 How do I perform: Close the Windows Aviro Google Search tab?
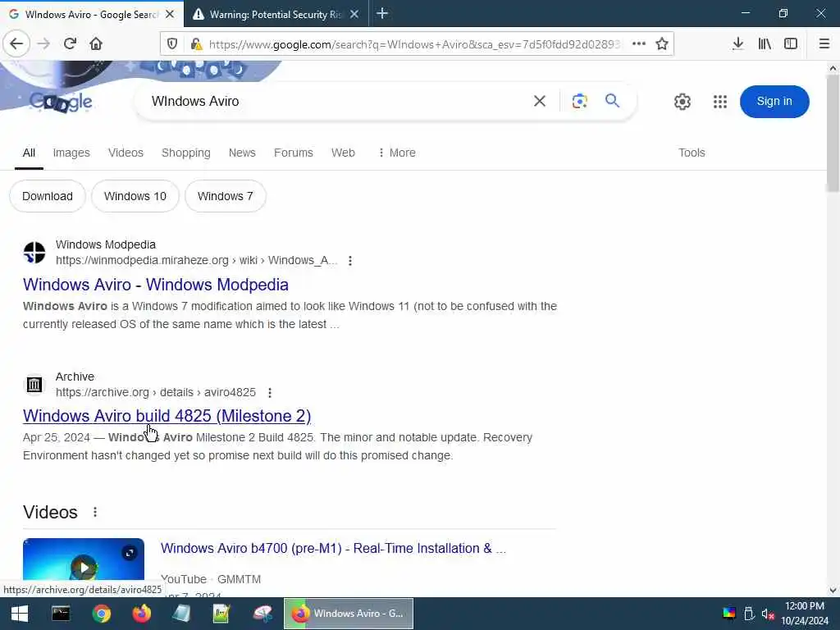click(x=169, y=15)
